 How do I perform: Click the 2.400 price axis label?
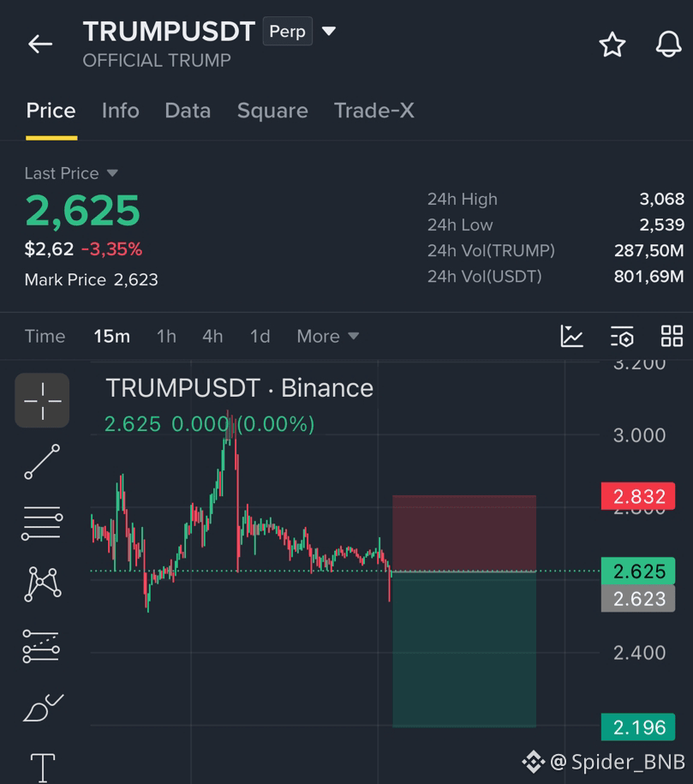[640, 653]
